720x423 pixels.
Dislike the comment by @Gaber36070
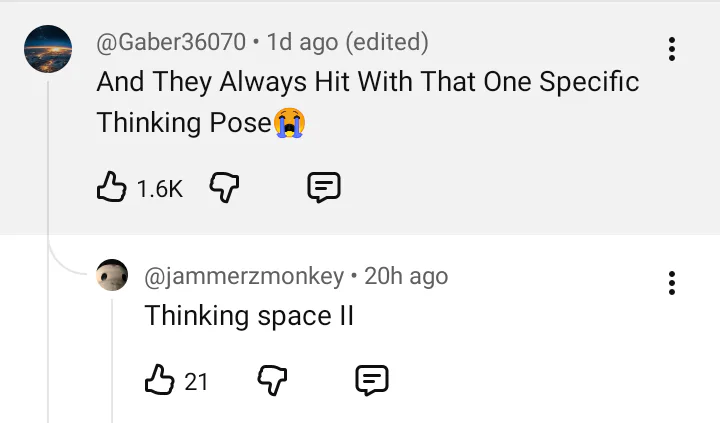[x=222, y=187]
